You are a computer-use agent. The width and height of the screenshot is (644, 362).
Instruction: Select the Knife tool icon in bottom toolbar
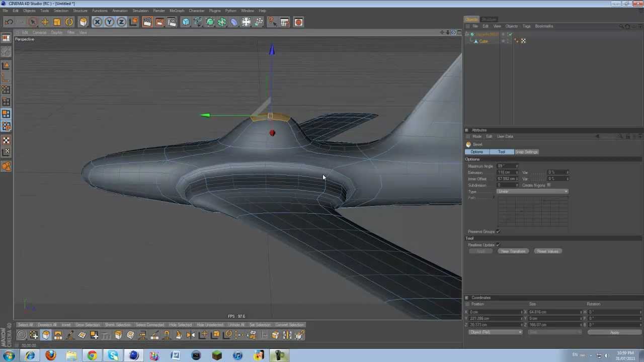coord(154,335)
